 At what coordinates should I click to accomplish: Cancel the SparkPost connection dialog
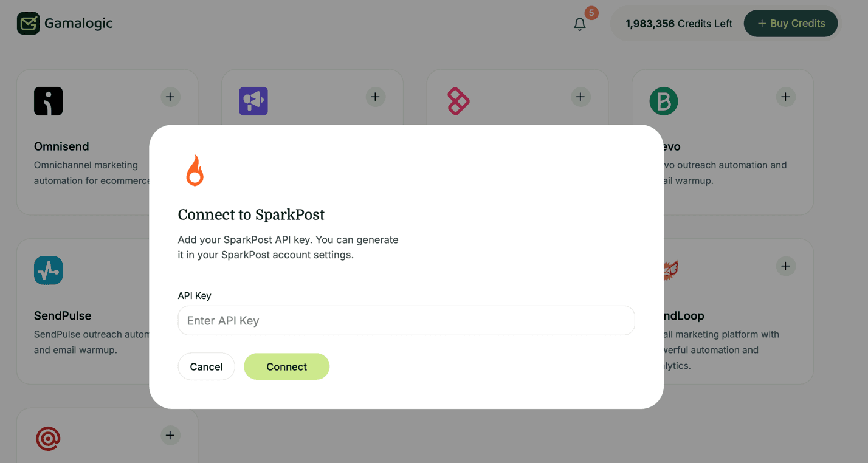pos(206,366)
